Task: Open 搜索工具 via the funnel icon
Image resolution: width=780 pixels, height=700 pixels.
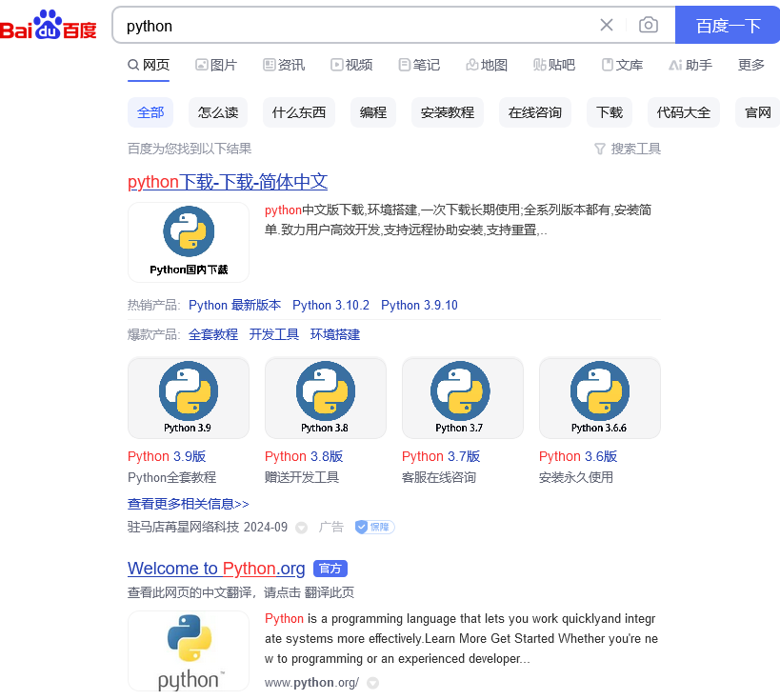Action: click(628, 148)
